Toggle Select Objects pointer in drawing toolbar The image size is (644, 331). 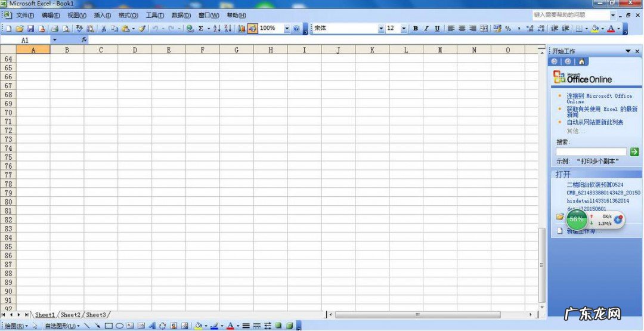point(35,326)
